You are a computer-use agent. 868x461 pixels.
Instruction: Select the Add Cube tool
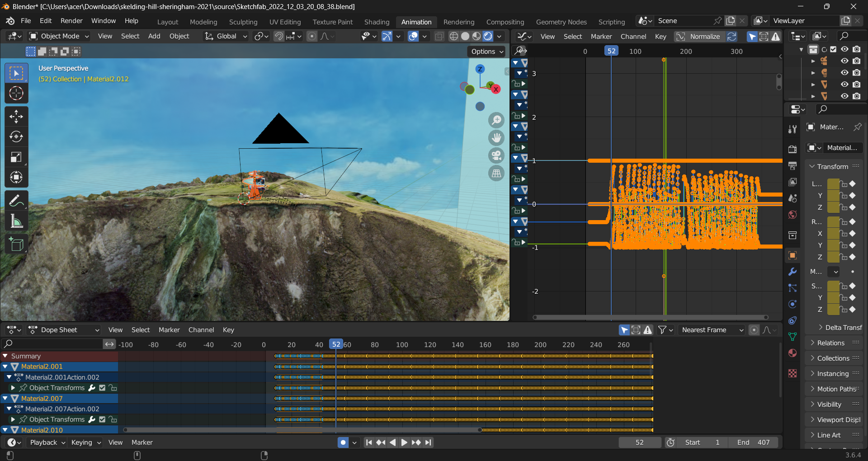click(16, 245)
